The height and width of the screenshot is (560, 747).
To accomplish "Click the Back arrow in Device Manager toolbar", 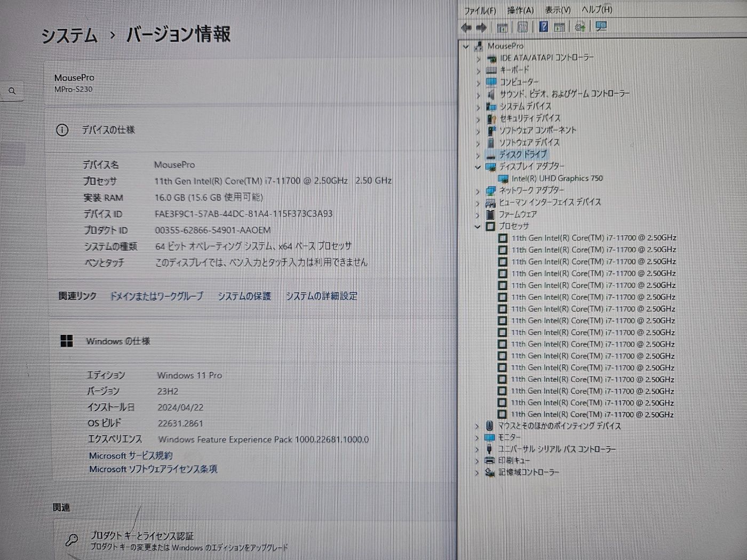I will (466, 27).
